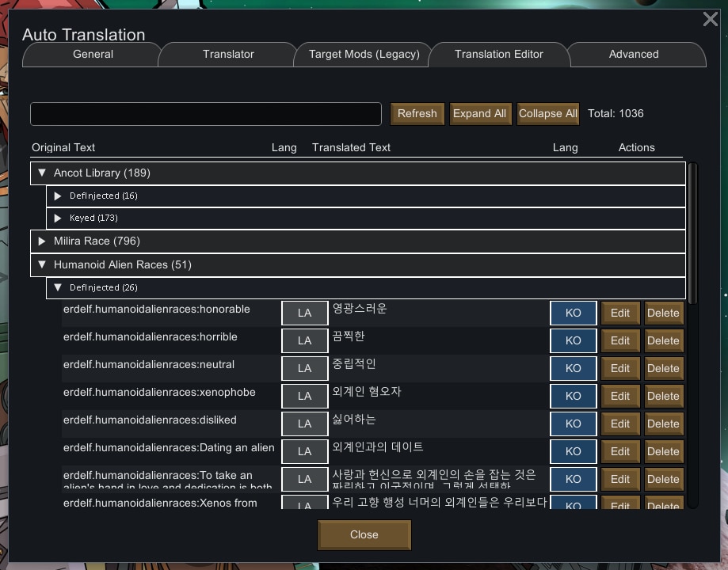The width and height of the screenshot is (728, 570).
Task: Delete the translation for horrible entry
Action: [x=663, y=340]
